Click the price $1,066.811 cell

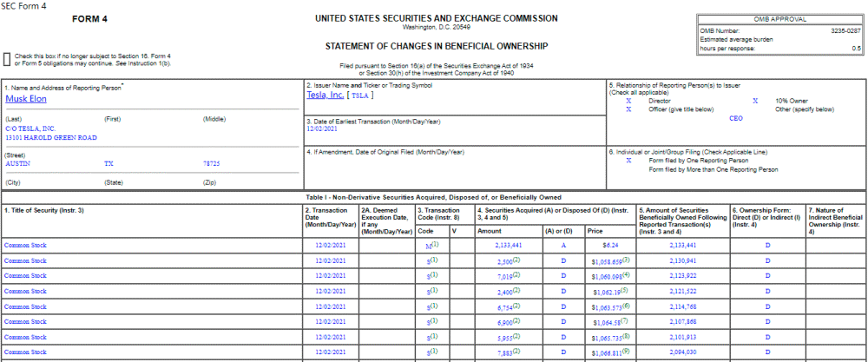pos(610,352)
